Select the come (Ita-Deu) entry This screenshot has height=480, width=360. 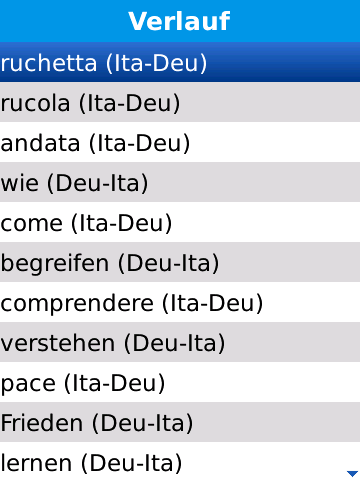pos(180,222)
